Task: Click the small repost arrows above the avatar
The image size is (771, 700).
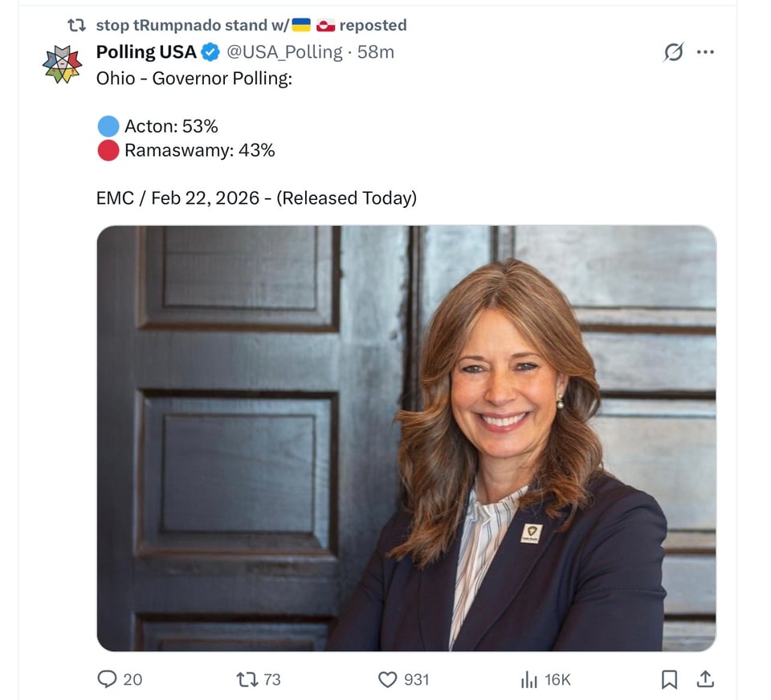Action: (77, 25)
